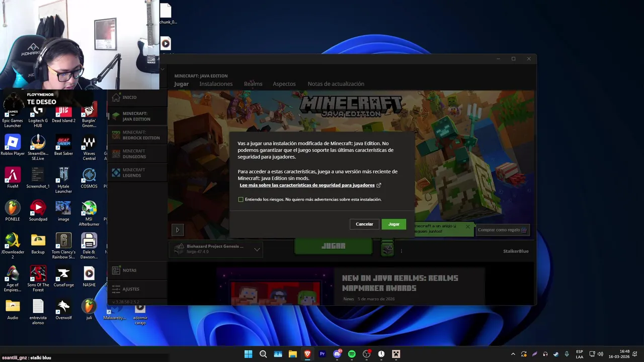Select Minecraft Legends in sidebar

[x=137, y=173]
